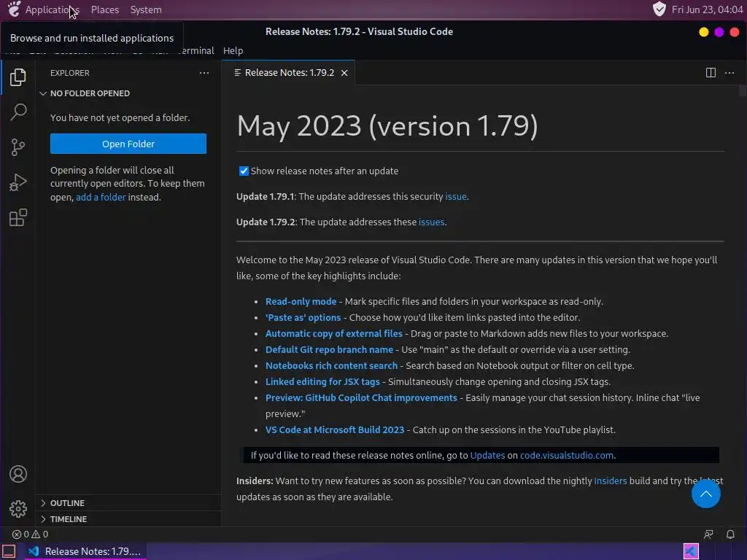This screenshot has width=747, height=560.
Task: Open the Terminal menu
Action: pyautogui.click(x=196, y=50)
